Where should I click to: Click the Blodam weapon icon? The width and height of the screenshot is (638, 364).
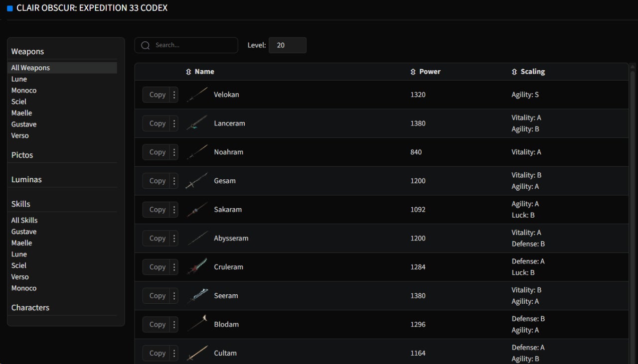[197, 324]
